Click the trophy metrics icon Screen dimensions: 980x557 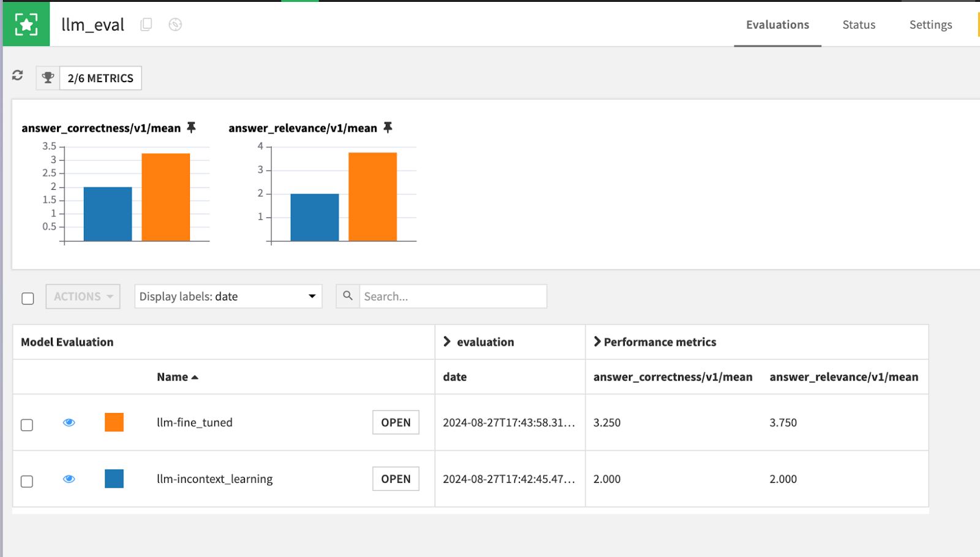[x=48, y=78]
